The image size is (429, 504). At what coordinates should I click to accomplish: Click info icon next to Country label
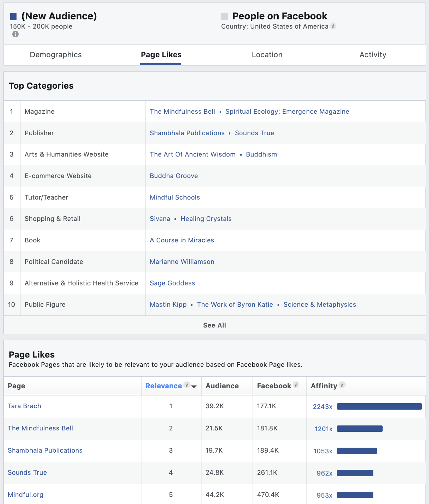pyautogui.click(x=333, y=26)
